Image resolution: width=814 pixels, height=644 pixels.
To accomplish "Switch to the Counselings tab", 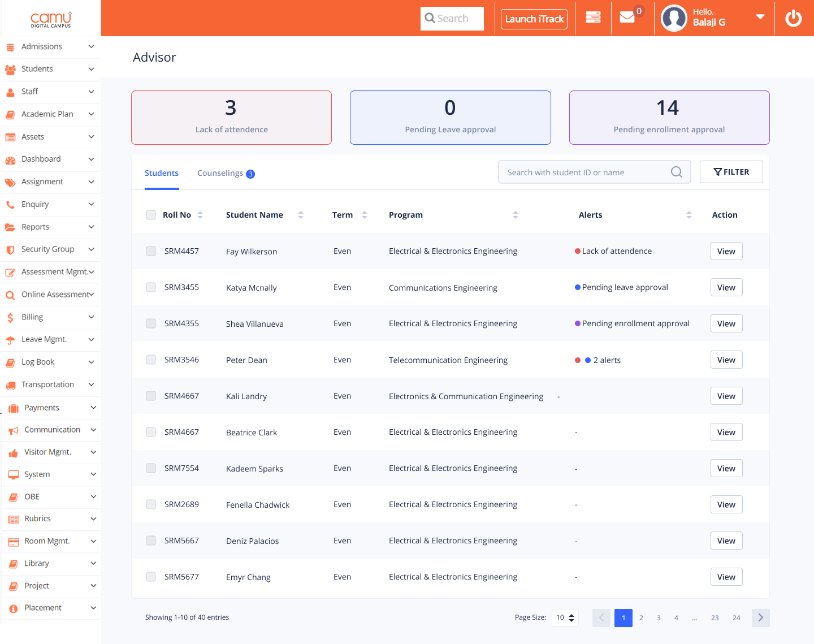I will 221,173.
